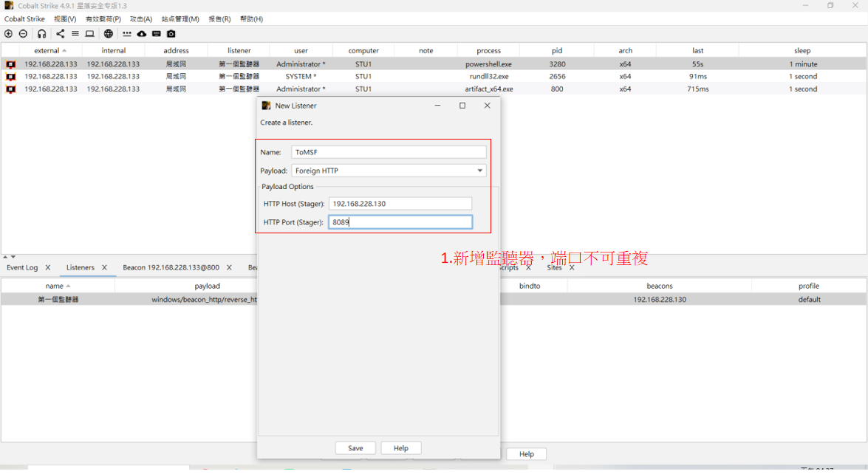Click the Cobalt Strike title bar logo
The width and height of the screenshot is (868, 474).
pos(9,5)
